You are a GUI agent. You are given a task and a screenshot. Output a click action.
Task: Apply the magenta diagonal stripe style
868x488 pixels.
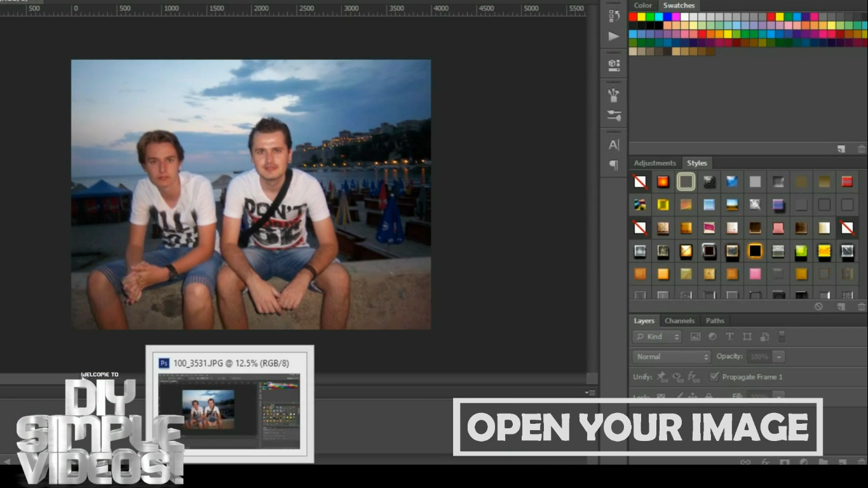709,227
